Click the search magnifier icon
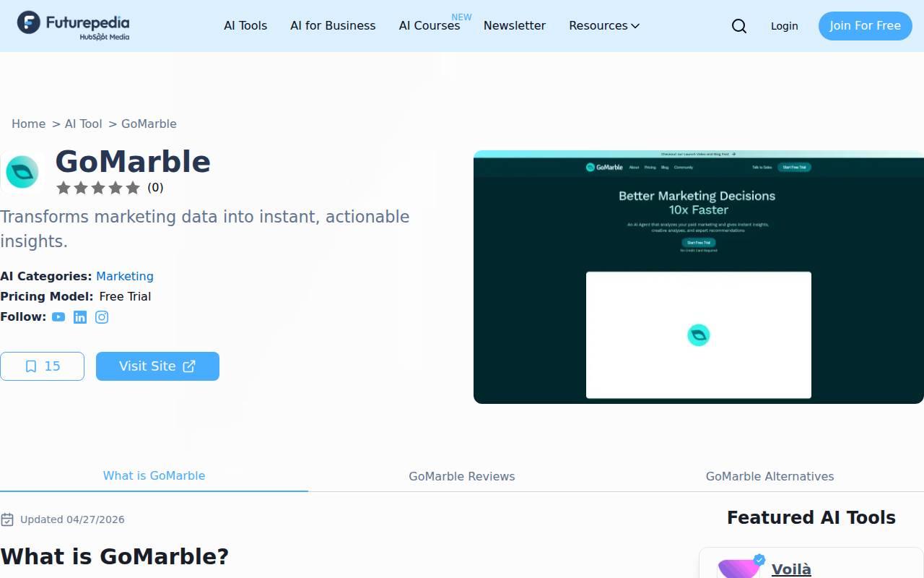This screenshot has height=578, width=924. tap(739, 26)
